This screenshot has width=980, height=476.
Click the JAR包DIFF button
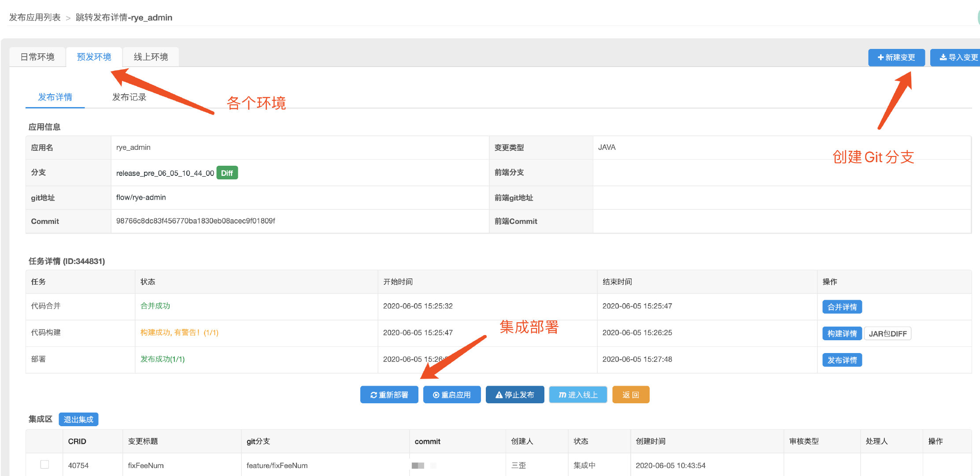[887, 334]
